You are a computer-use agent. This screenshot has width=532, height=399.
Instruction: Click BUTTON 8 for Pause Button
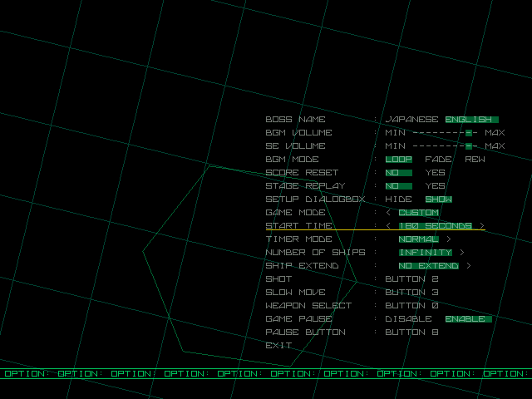click(x=411, y=332)
